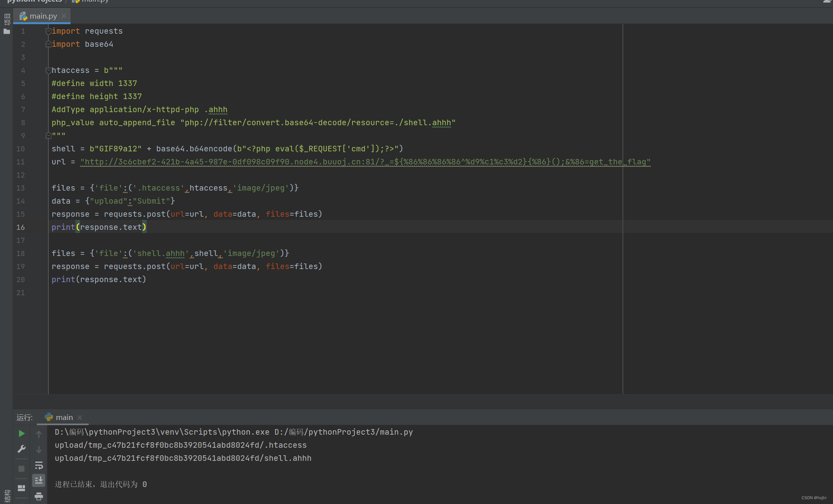This screenshot has width=833, height=504.
Task: Click the Up stack trace arrow
Action: [39, 434]
